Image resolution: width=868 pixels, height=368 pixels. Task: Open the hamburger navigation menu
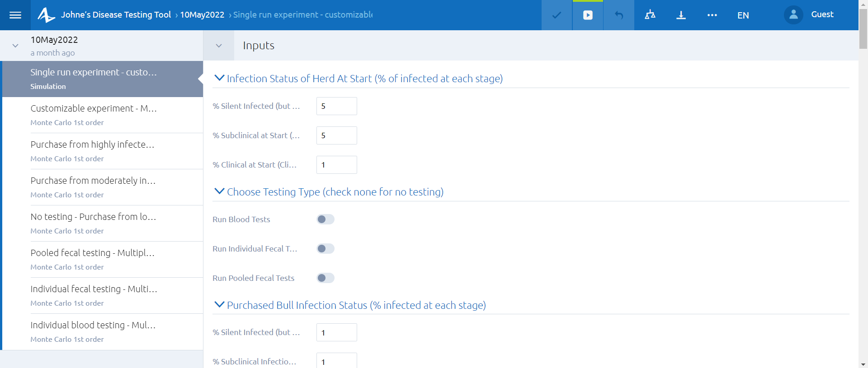[15, 15]
